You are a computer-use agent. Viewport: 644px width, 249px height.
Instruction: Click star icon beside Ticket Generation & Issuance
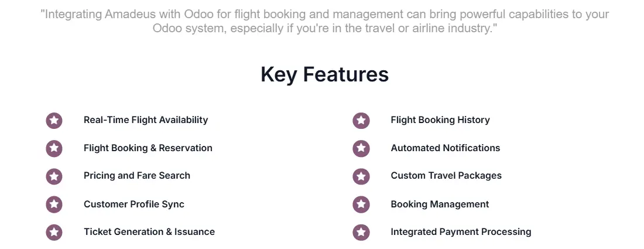pos(54,232)
